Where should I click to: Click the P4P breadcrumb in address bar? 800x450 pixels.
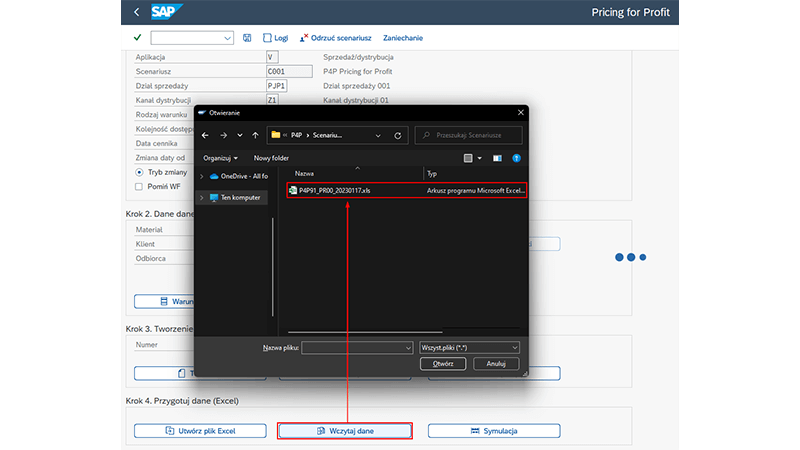coord(296,135)
